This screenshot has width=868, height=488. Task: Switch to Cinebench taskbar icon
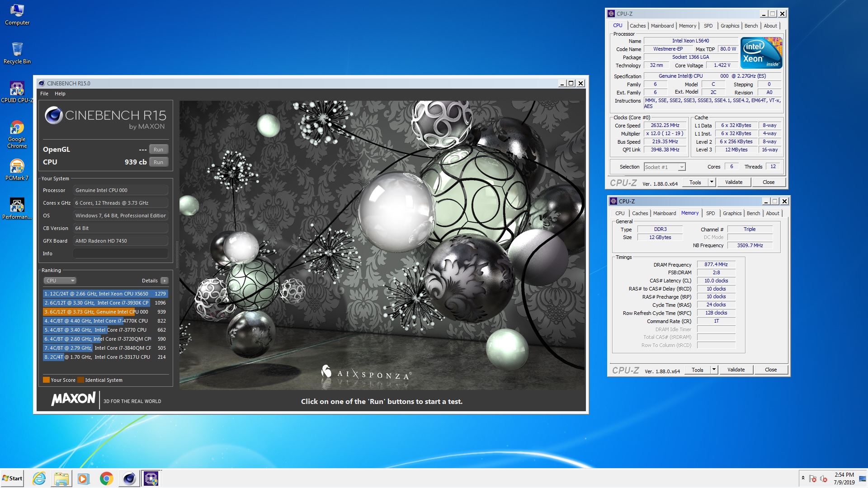[129, 479]
